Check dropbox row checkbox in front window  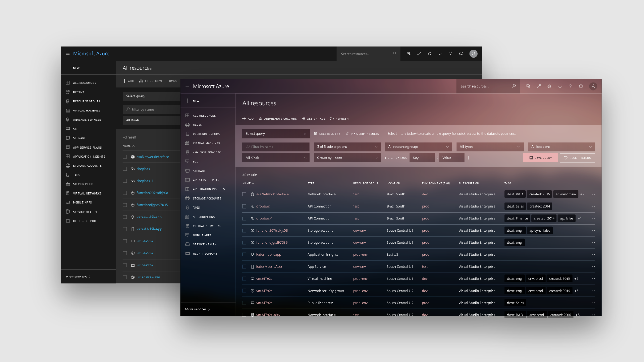coord(245,206)
